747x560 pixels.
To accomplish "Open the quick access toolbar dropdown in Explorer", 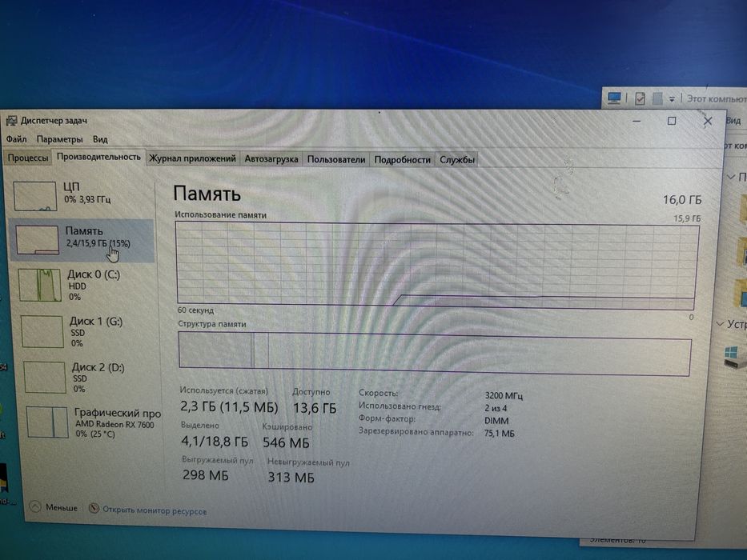I will 672,99.
